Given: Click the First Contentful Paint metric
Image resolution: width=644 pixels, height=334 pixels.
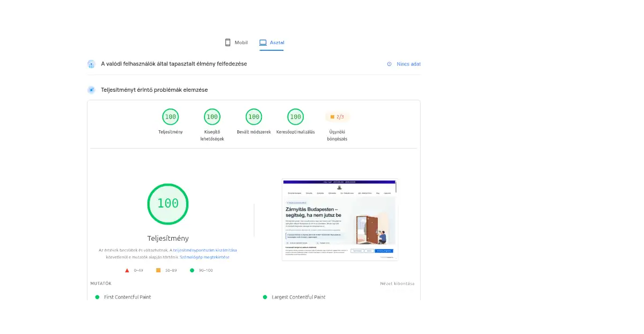Looking at the screenshot, I should 127,297.
